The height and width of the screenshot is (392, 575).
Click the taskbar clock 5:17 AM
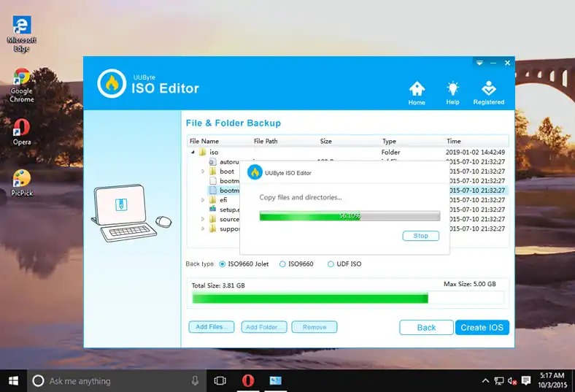pyautogui.click(x=552, y=380)
